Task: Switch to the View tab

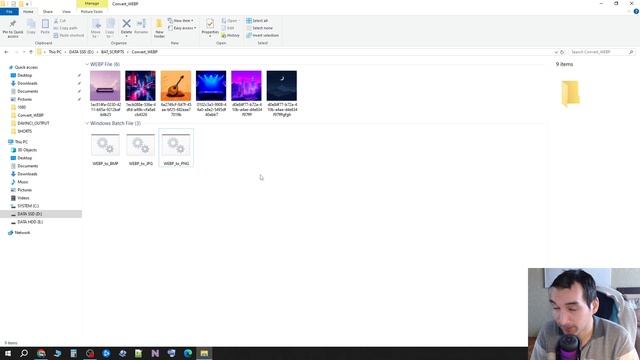Action: 66,11
